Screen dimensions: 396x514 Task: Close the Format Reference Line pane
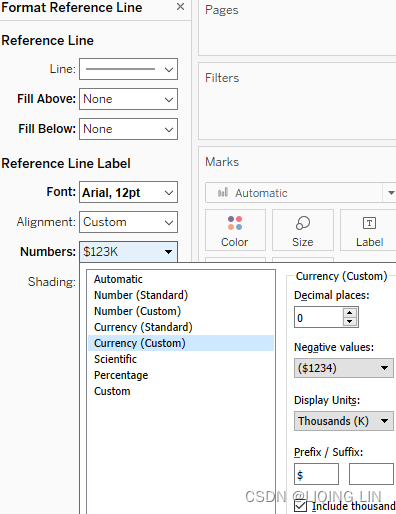180,7
